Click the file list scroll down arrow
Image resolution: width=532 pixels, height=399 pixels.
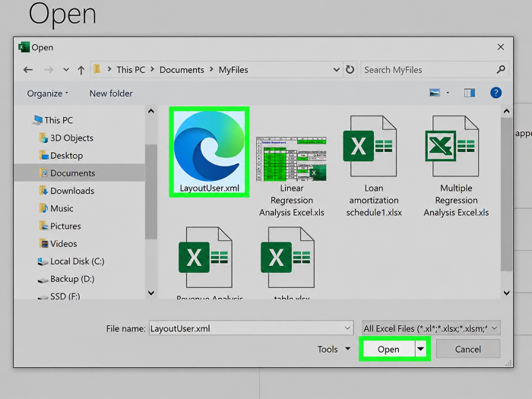pyautogui.click(x=507, y=293)
